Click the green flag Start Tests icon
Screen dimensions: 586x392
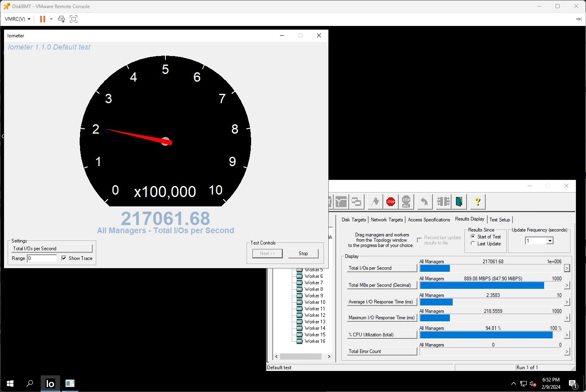click(x=375, y=201)
